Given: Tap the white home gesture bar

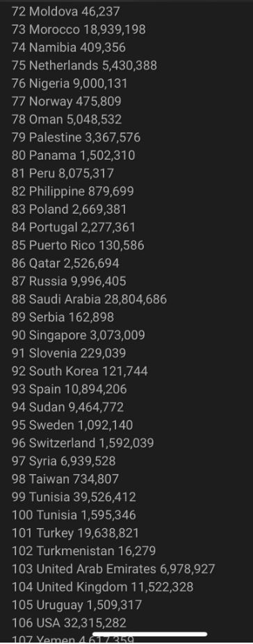Looking at the screenshot, I should [149, 634].
